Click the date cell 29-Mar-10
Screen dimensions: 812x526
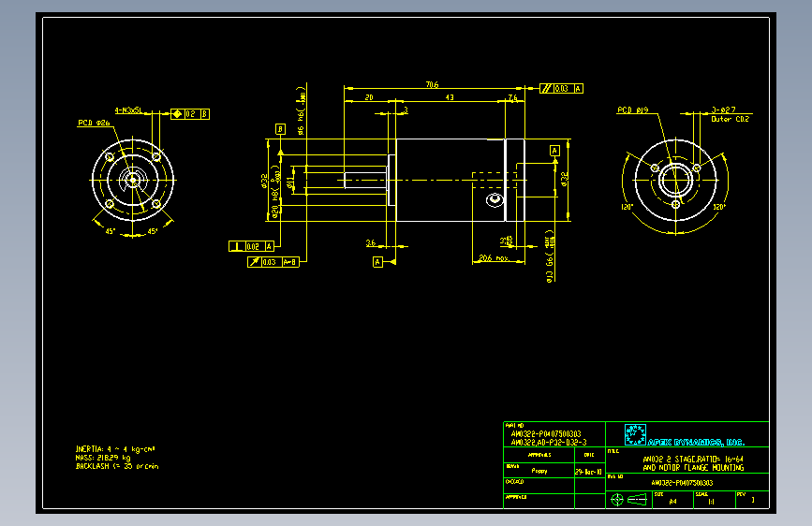coord(589,472)
